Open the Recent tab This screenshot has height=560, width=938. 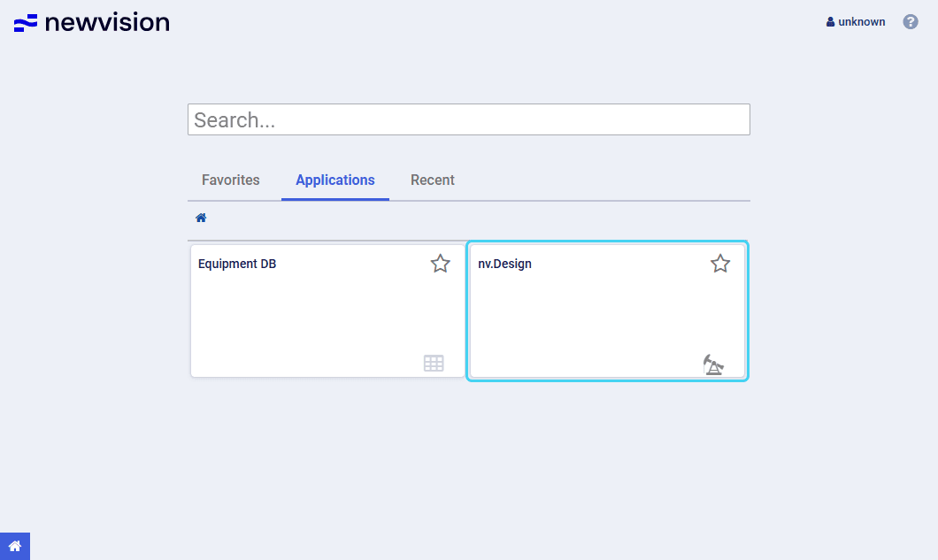point(433,180)
